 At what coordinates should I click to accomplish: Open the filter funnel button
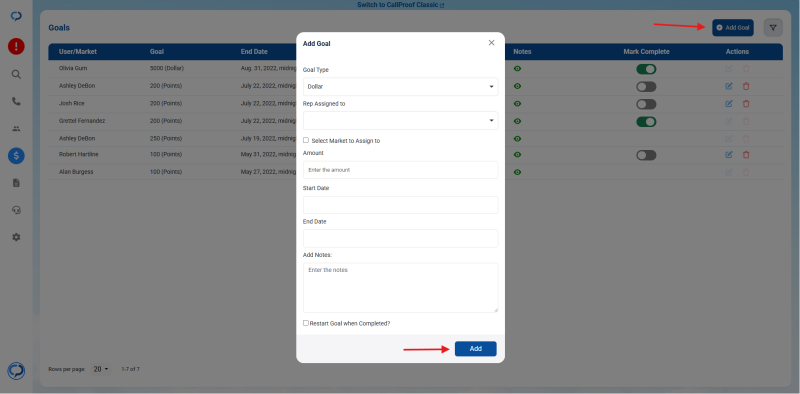point(773,28)
